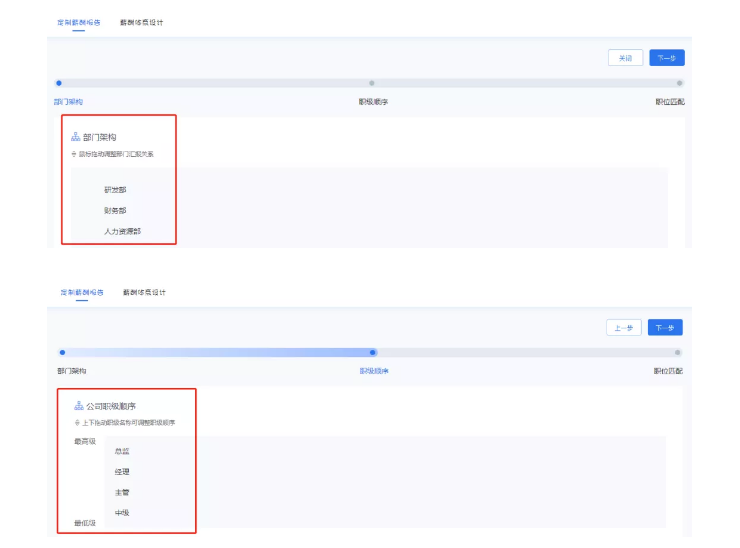Click 下一步 beside the 关闭 button

(x=667, y=58)
